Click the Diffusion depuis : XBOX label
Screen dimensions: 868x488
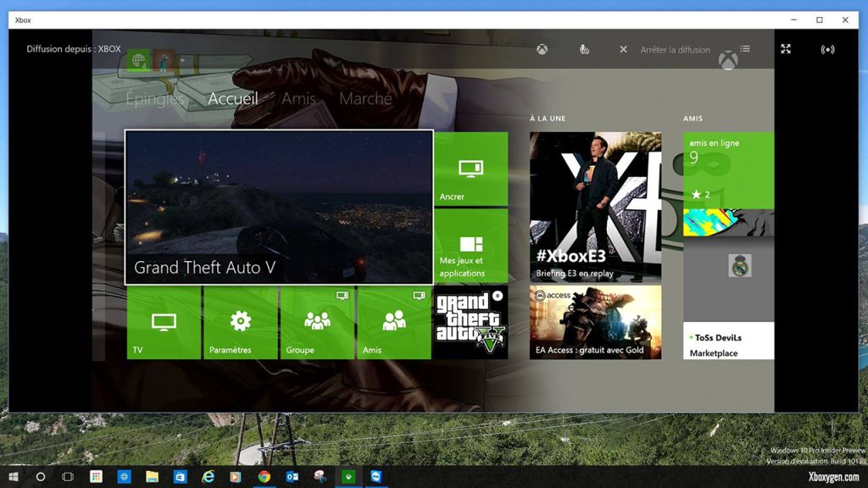pyautogui.click(x=74, y=48)
